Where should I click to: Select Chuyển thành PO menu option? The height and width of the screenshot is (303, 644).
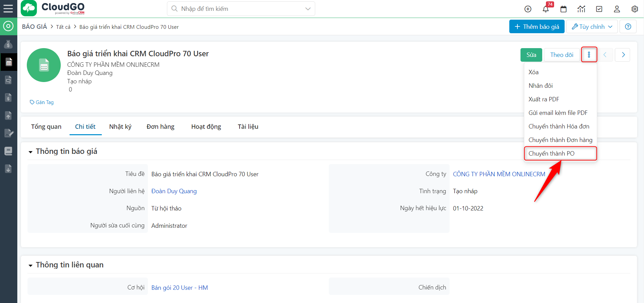[x=551, y=154]
